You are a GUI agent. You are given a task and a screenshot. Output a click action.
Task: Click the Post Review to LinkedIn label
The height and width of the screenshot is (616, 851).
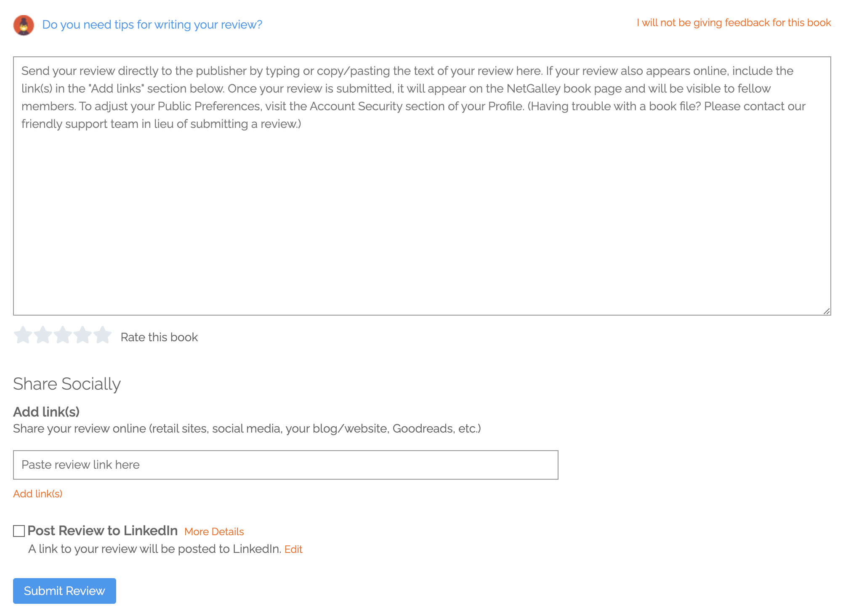tap(103, 531)
